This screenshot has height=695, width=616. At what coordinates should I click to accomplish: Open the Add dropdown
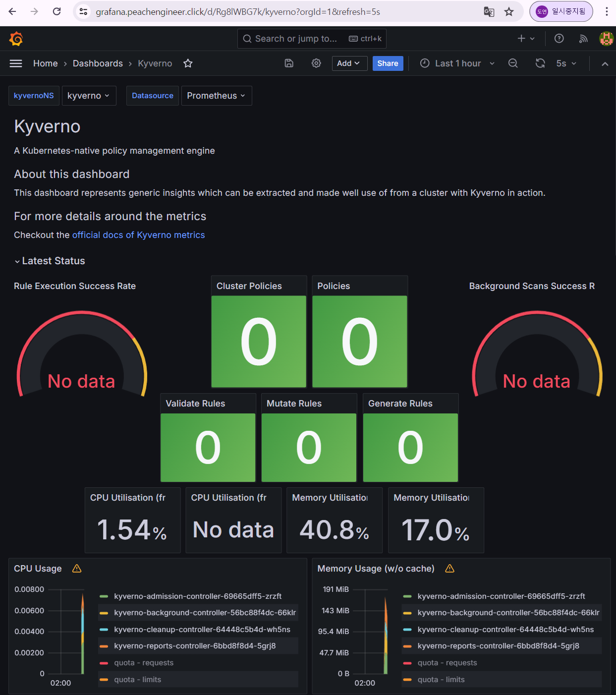coord(349,63)
